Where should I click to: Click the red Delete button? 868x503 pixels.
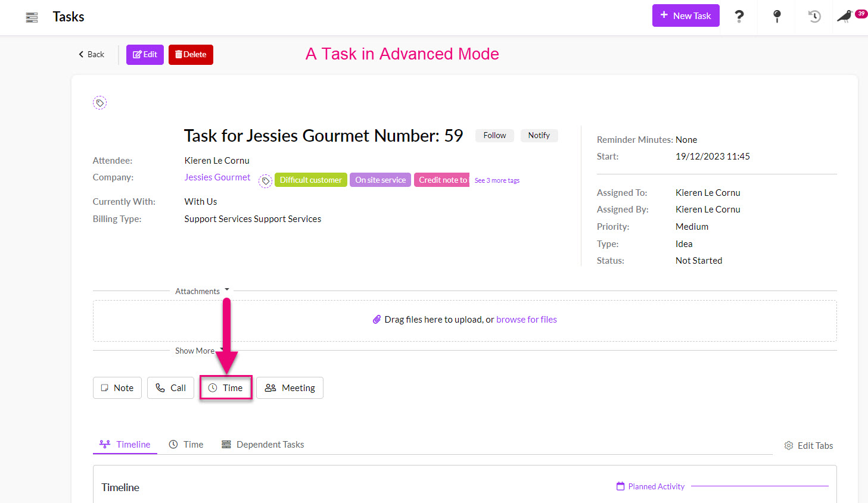(x=191, y=55)
